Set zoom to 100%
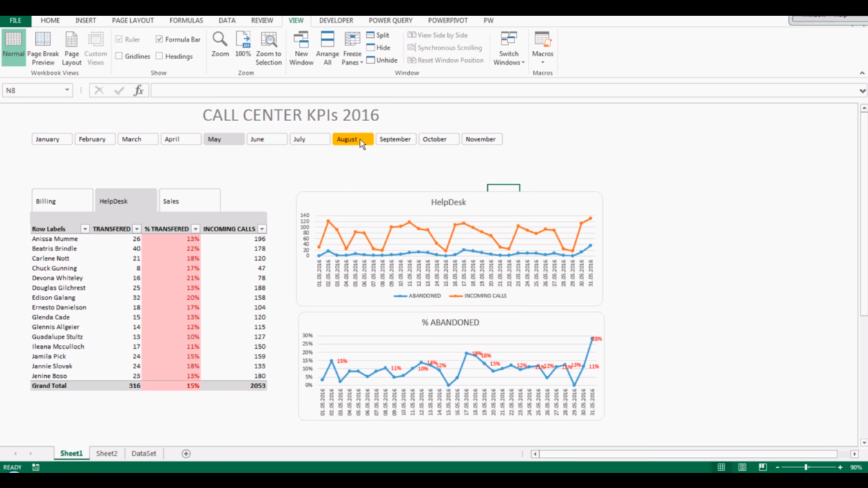 click(x=243, y=44)
